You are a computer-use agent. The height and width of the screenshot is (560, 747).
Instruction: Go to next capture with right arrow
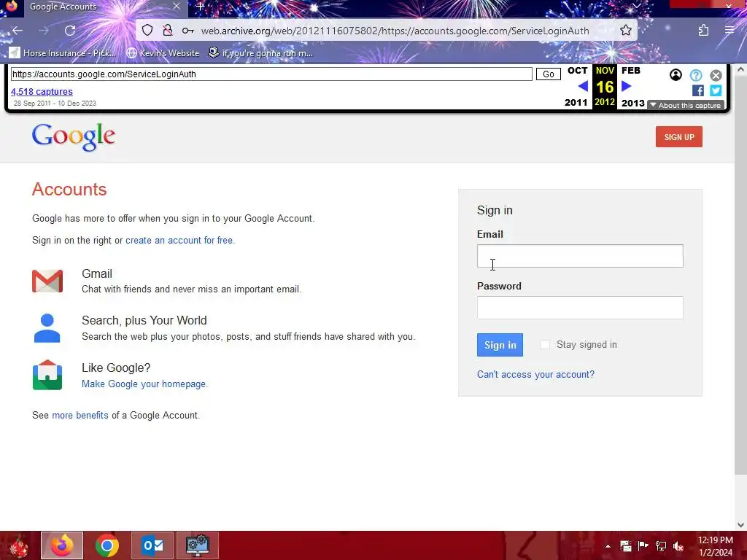coord(627,86)
